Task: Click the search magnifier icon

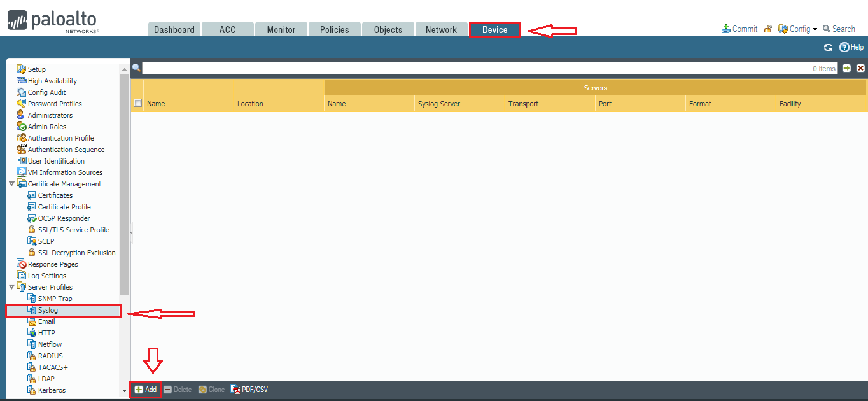Action: 136,67
